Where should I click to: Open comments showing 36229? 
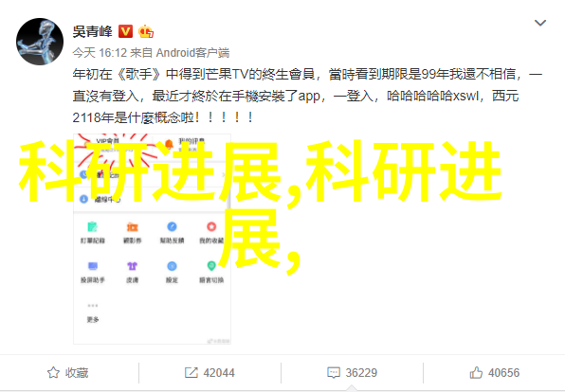(x=352, y=372)
